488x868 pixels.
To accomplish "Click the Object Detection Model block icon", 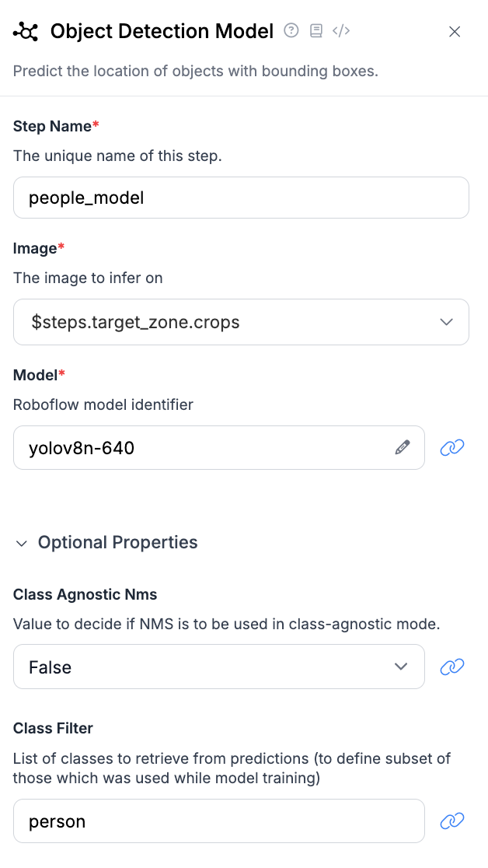I will pos(26,32).
